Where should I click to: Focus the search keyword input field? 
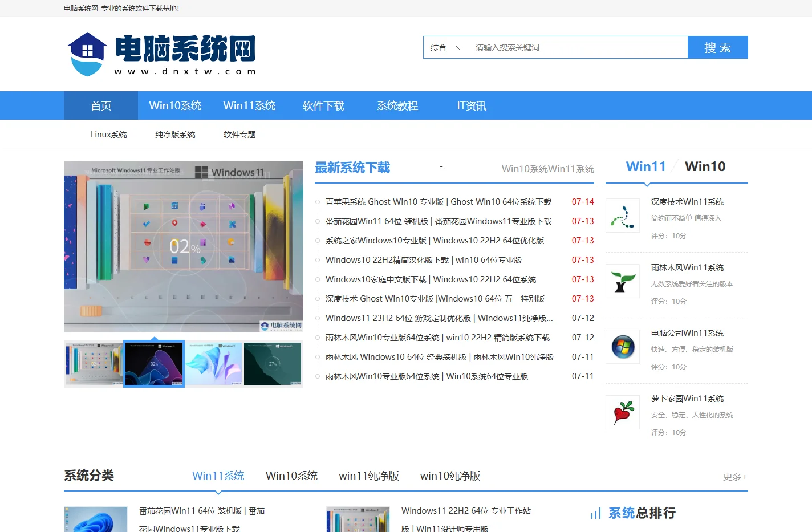tap(578, 47)
